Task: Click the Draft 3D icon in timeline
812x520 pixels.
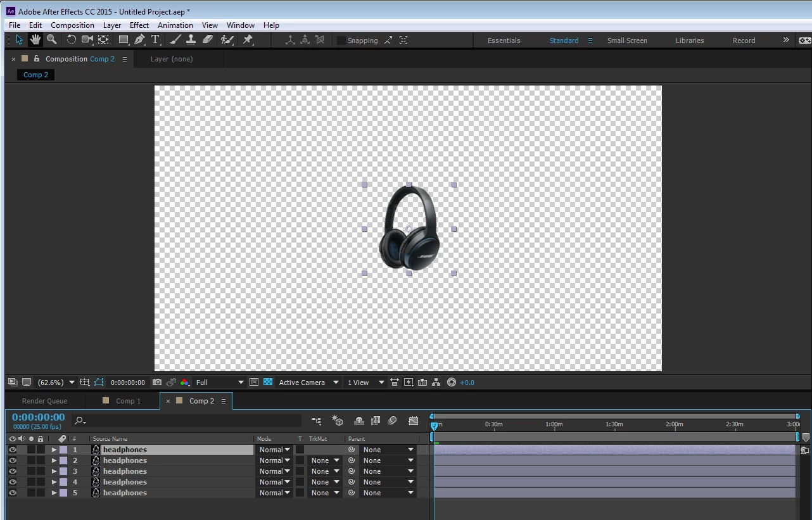Action: (x=338, y=421)
